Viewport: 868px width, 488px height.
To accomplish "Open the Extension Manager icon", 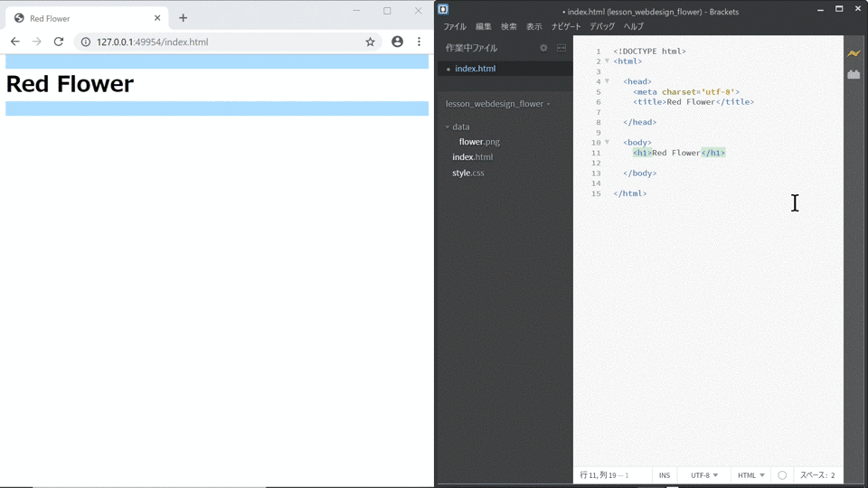I will (854, 74).
